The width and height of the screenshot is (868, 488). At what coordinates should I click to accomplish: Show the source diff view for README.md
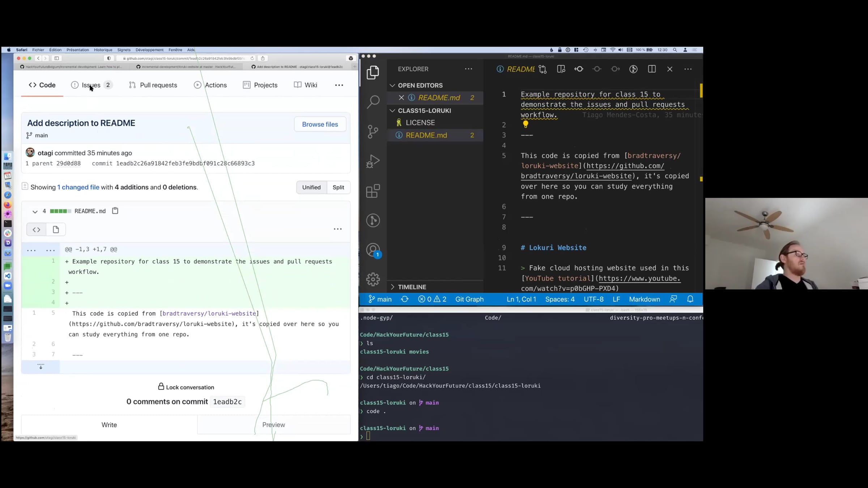(x=36, y=230)
